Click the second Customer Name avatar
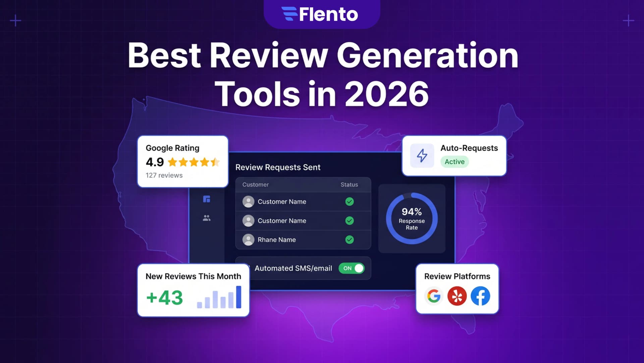The height and width of the screenshot is (363, 644). point(248,221)
